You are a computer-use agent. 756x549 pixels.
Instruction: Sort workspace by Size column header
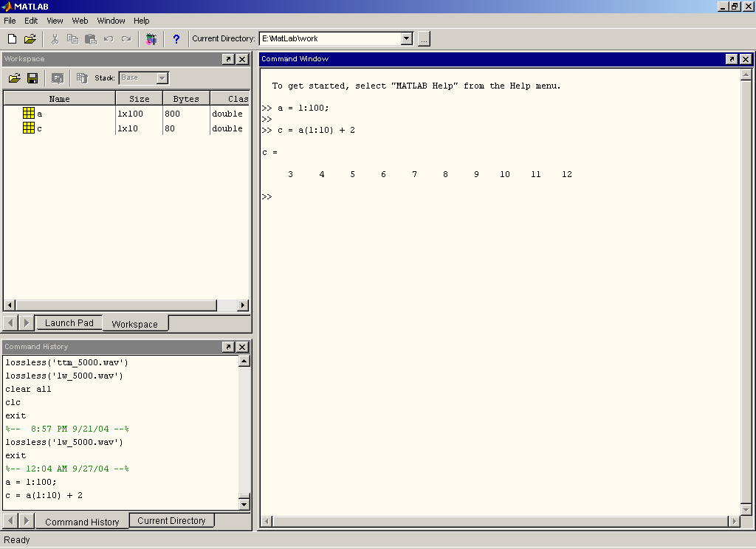coord(140,99)
